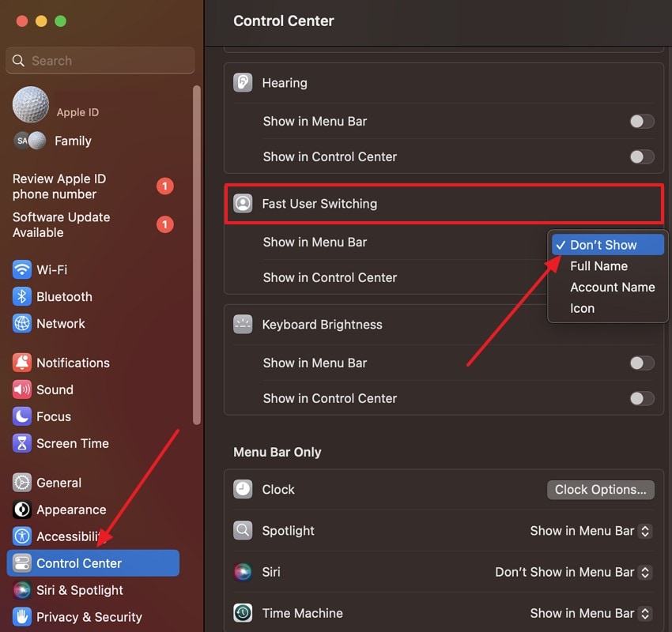Click the Control Center sidebar icon
The width and height of the screenshot is (672, 632).
pos(22,563)
